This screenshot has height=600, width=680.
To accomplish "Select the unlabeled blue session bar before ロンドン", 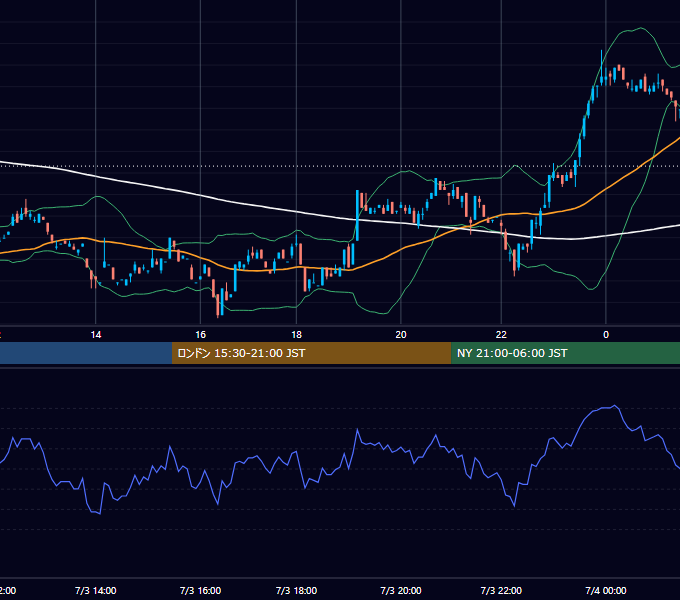I will coord(86,353).
